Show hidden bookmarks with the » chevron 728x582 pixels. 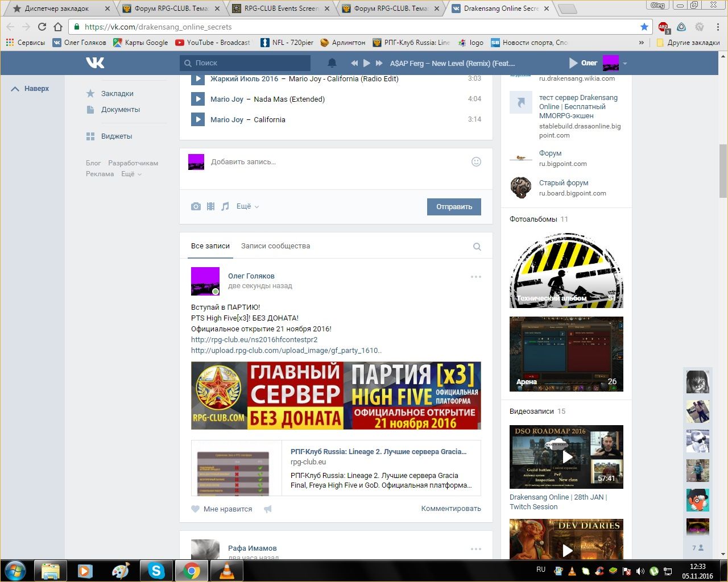642,42
